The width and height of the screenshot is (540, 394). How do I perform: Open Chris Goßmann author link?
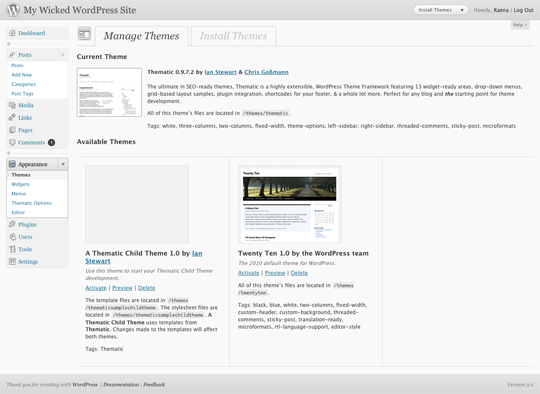tap(267, 72)
